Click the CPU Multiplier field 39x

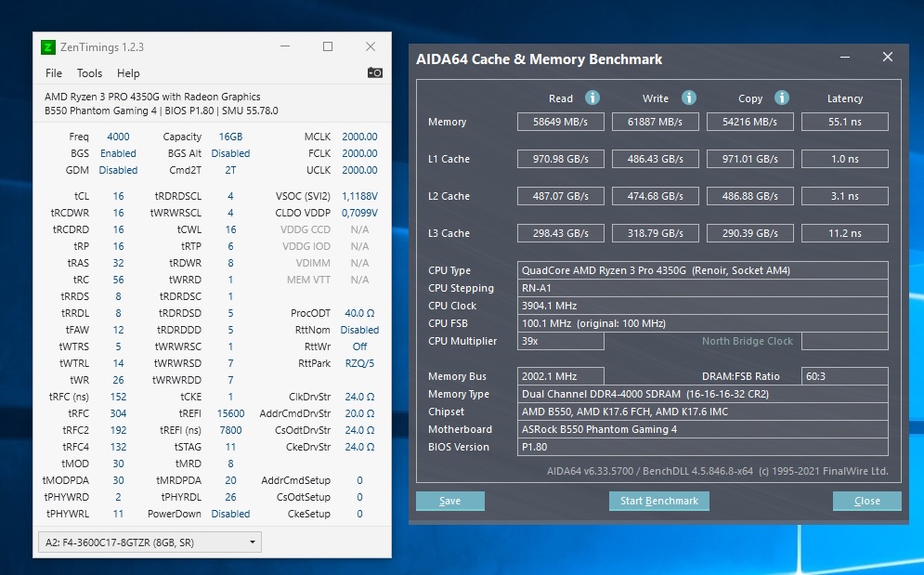(560, 341)
